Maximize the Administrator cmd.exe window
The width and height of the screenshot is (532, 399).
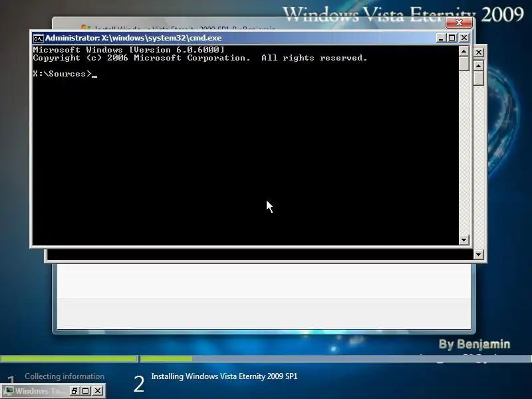click(x=452, y=38)
